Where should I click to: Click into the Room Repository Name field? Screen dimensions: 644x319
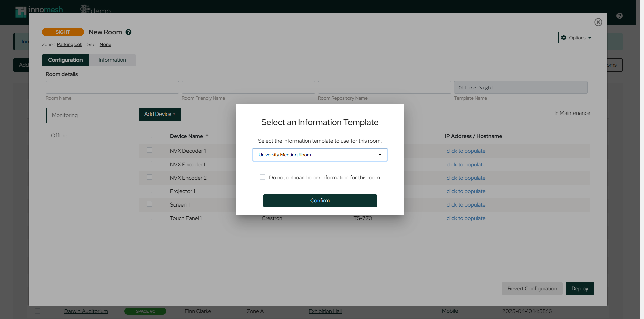[385, 87]
